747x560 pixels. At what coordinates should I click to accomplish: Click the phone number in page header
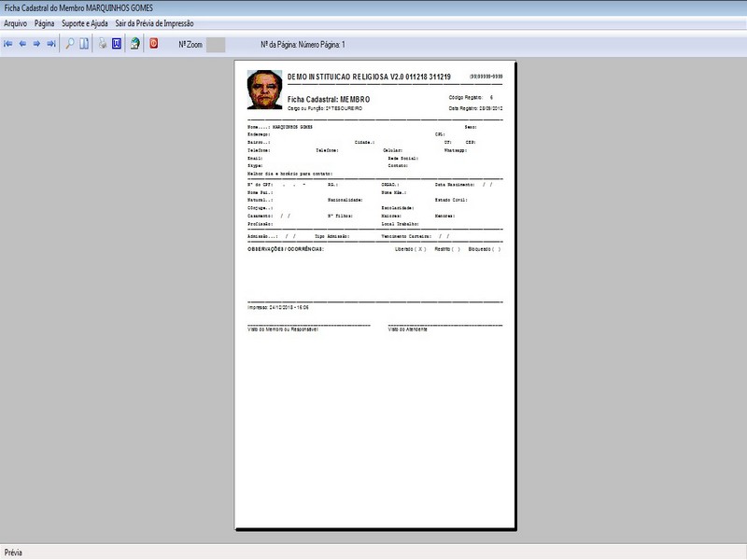[486, 77]
